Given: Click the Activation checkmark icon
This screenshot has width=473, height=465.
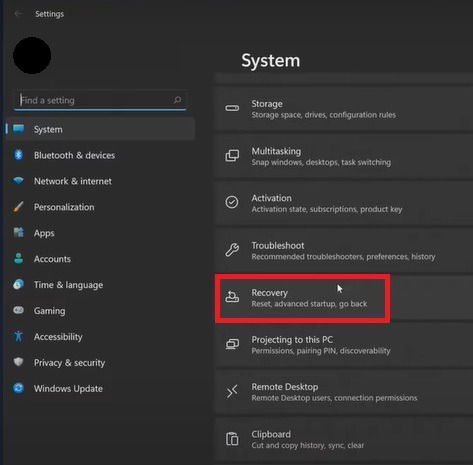Looking at the screenshot, I should (232, 202).
